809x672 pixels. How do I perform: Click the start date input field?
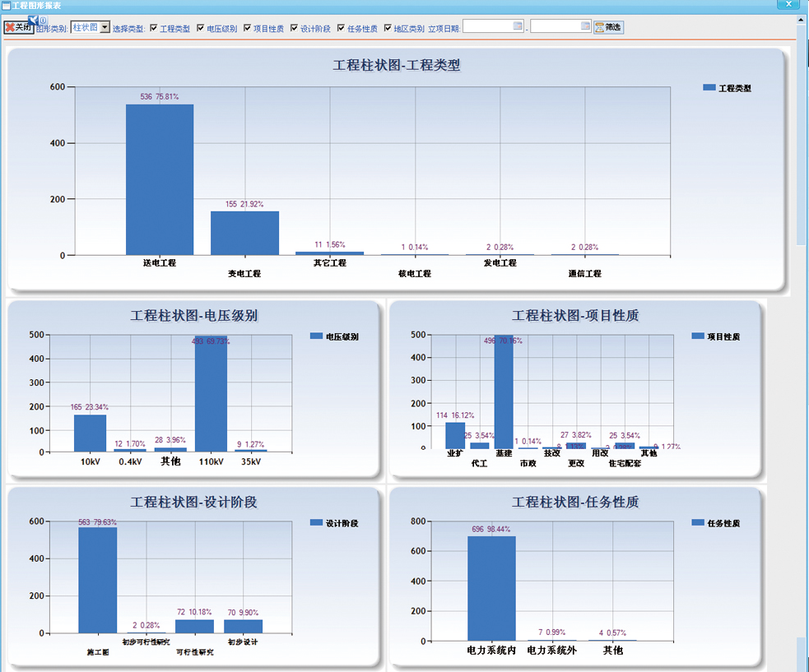click(488, 26)
